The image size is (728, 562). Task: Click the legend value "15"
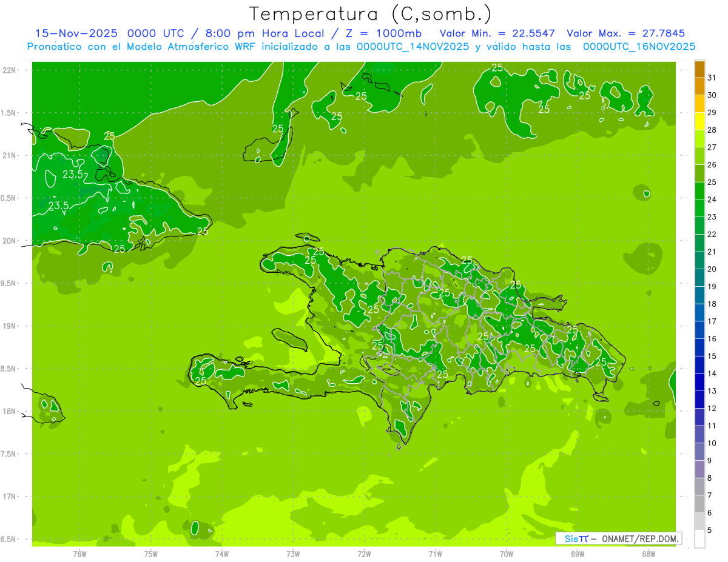pos(712,356)
